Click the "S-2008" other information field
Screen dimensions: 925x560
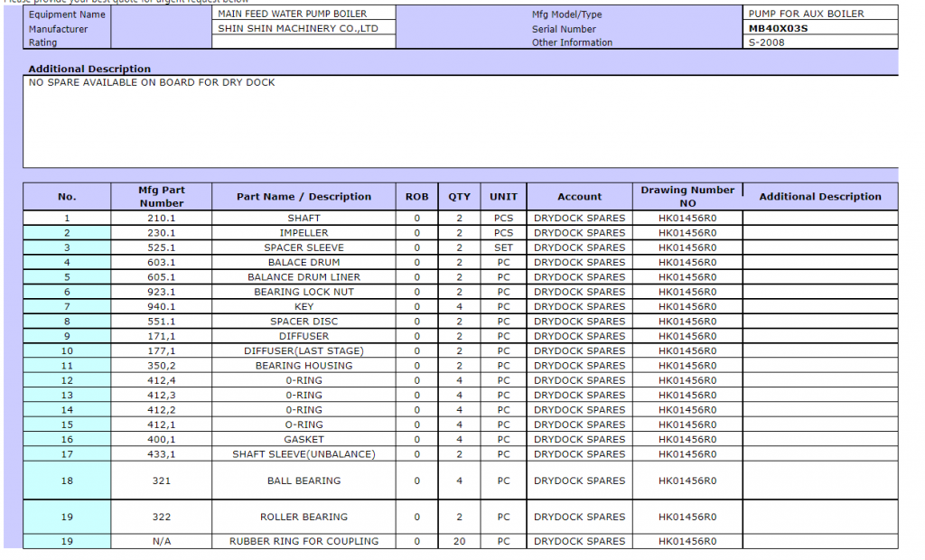(821, 42)
